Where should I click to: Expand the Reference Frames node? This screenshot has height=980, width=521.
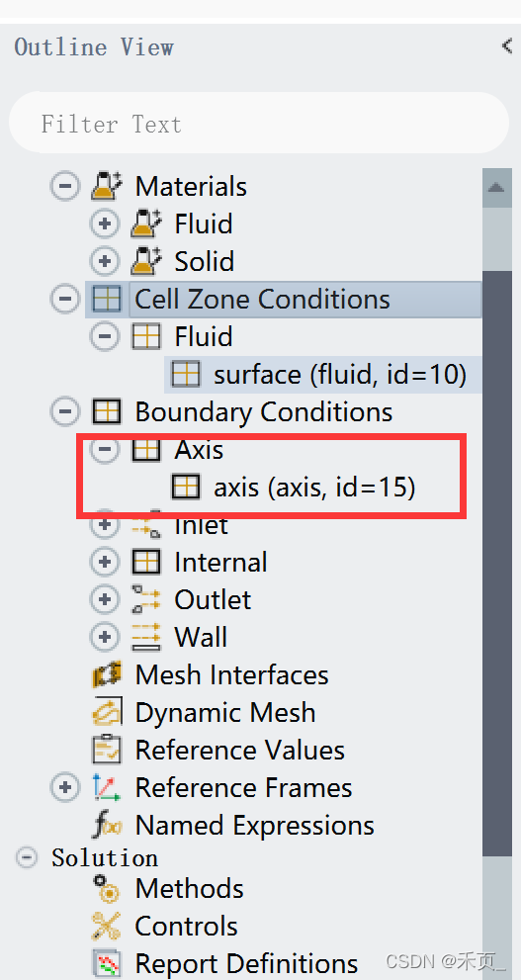65,787
